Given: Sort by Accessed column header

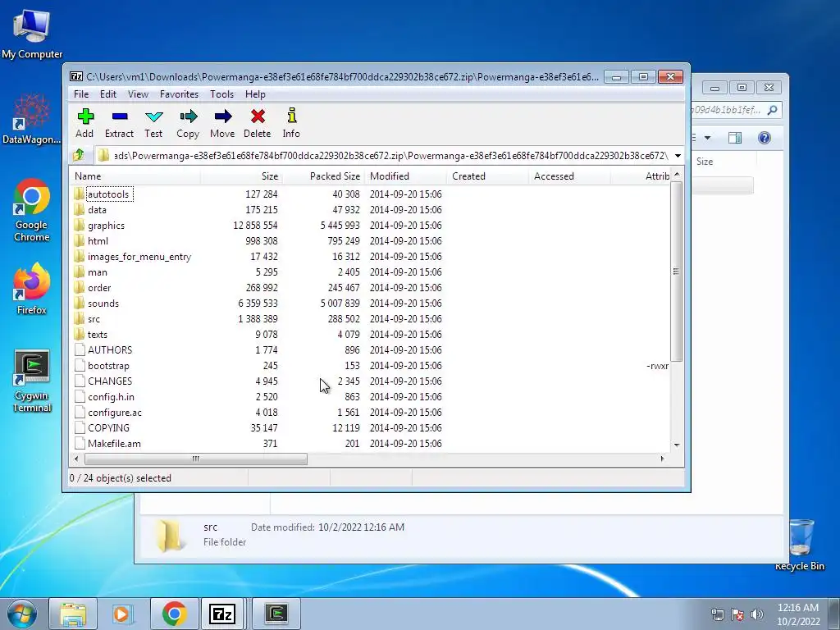Looking at the screenshot, I should (569, 176).
